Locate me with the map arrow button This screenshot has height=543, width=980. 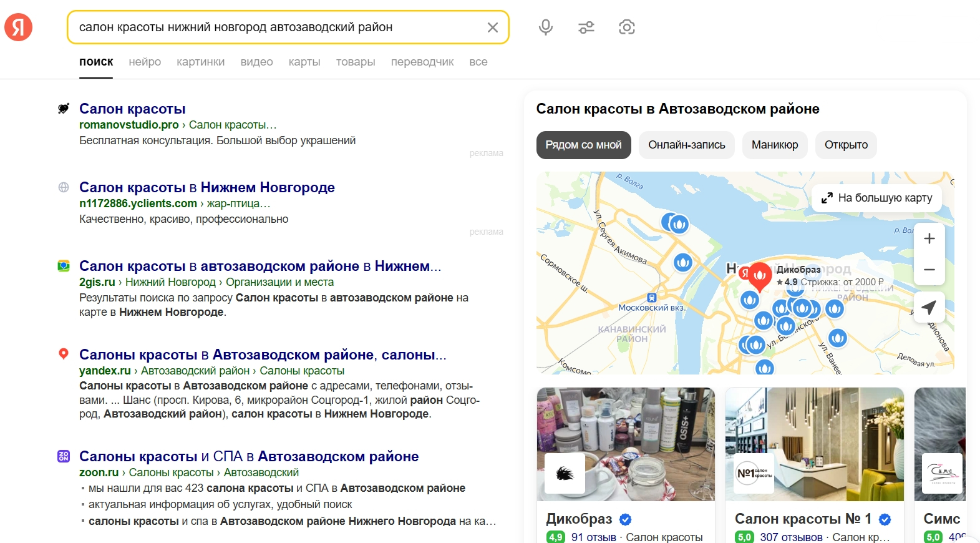(x=929, y=308)
